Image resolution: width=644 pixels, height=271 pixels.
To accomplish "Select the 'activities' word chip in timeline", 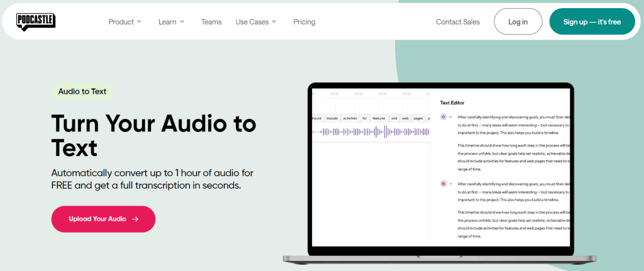I will (x=350, y=118).
